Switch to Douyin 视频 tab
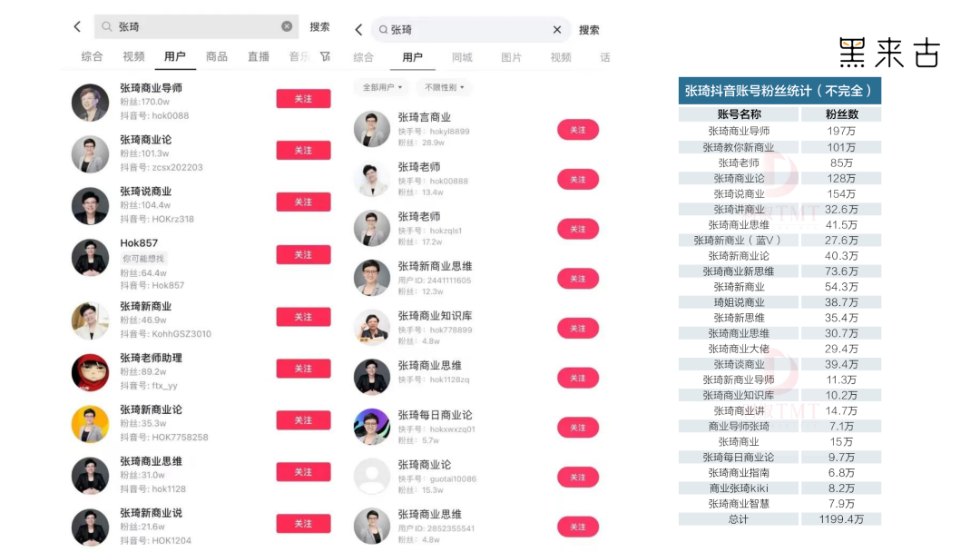 click(x=133, y=56)
